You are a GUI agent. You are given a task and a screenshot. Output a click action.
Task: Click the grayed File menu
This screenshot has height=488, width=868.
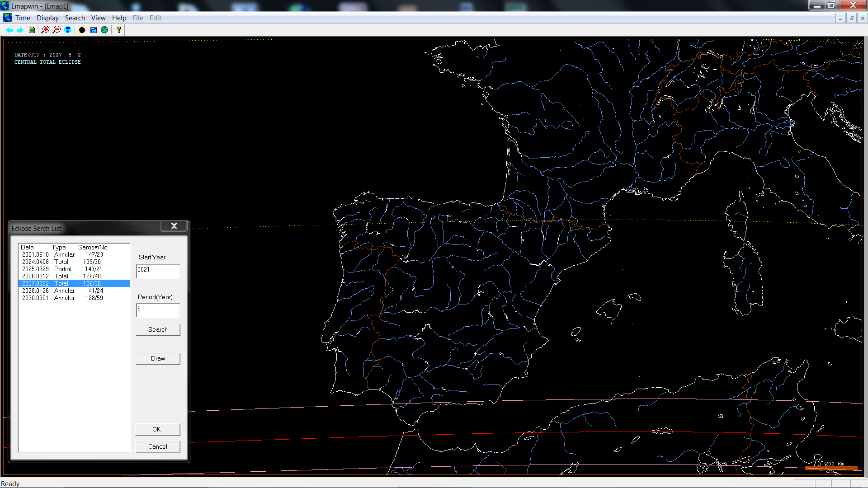tap(138, 18)
